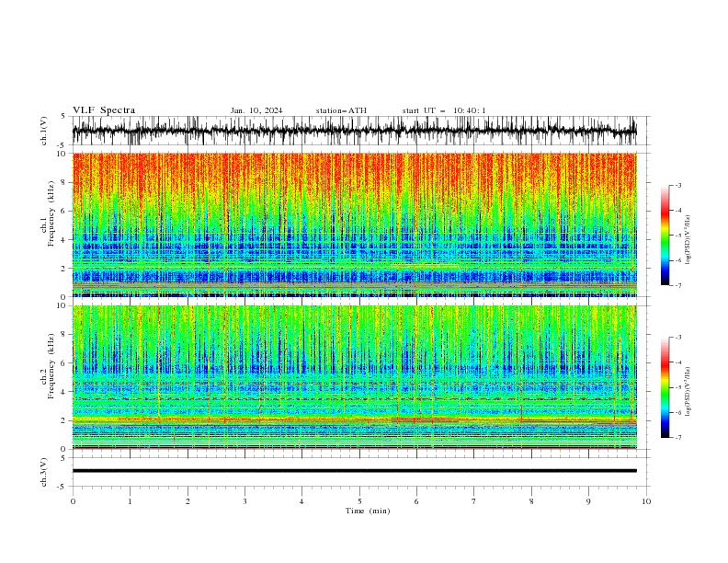Click the "4" tick on the time axis
The height and width of the screenshot is (563, 728).
point(301,501)
